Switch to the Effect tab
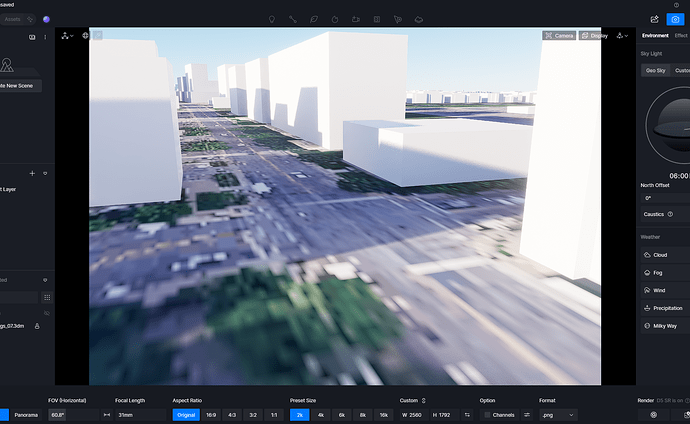The image size is (690, 424). (x=681, y=35)
